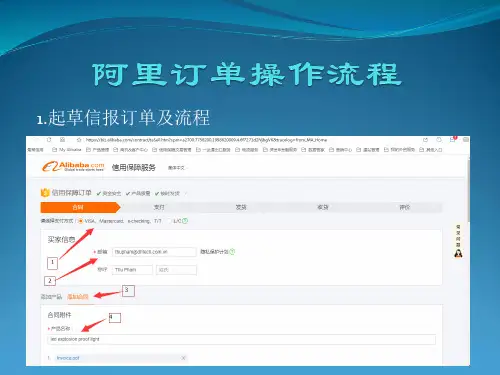This screenshot has height=375, width=500.
Task: Click the 隐私保护计划 link
Action: tap(214, 252)
